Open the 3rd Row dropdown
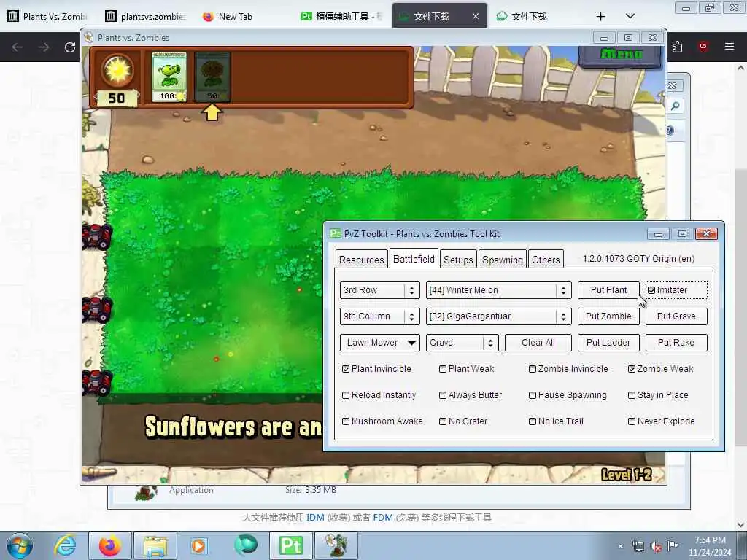 [379, 290]
